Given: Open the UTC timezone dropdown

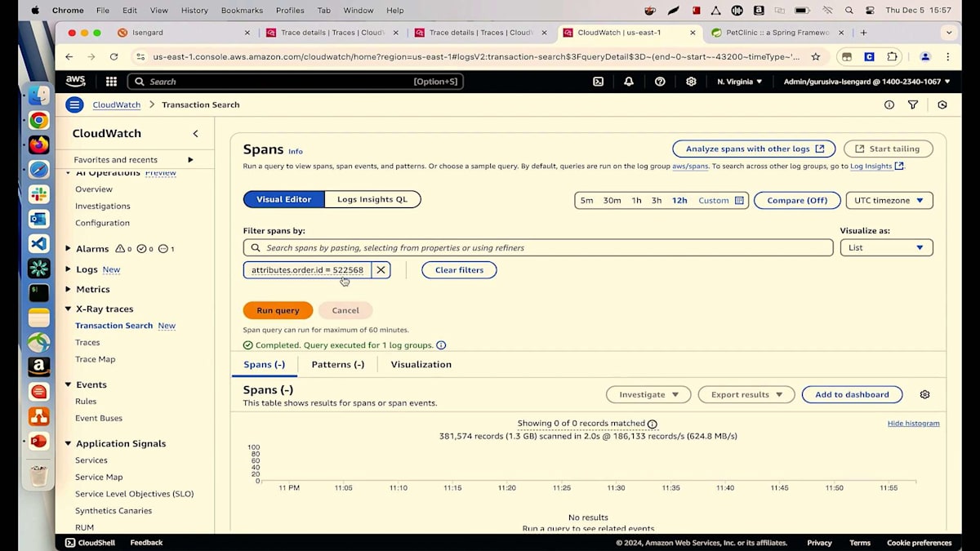Looking at the screenshot, I should click(x=889, y=200).
